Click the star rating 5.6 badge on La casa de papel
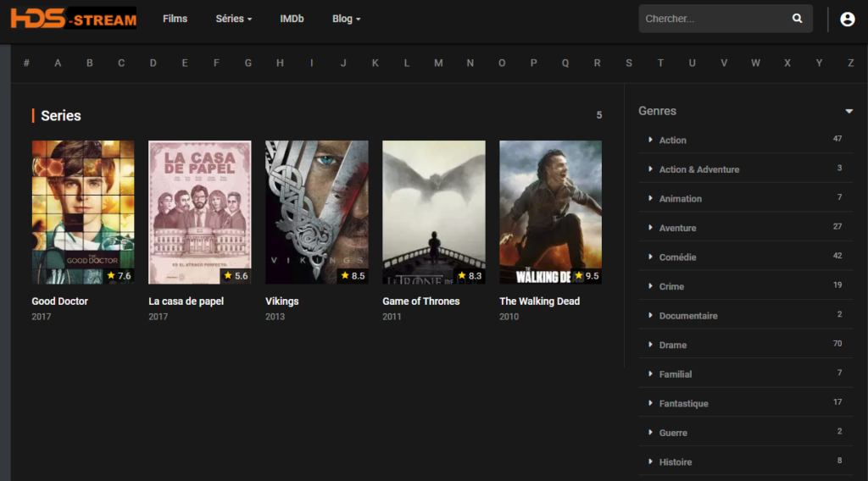The image size is (868, 481). click(x=236, y=276)
